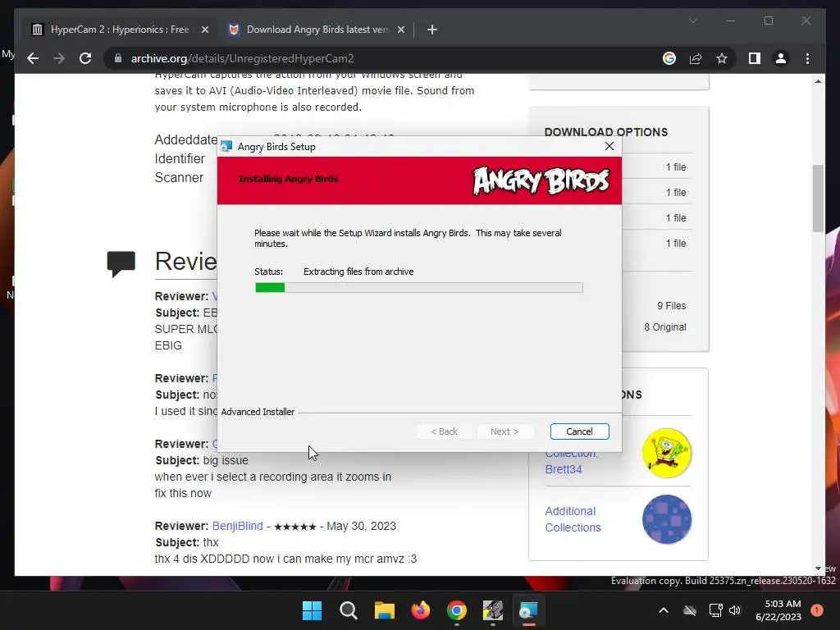The image size is (840, 630).
Task: Close the HyperCam 2 tab
Action: tap(204, 30)
